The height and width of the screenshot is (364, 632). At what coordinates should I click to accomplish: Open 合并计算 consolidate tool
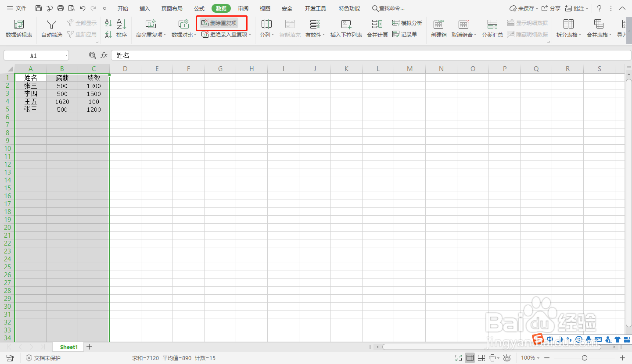[377, 29]
